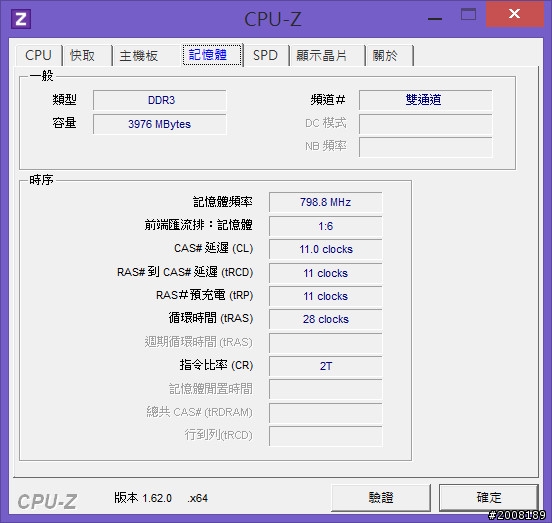This screenshot has height=523, width=552.
Task: Click the 循環時間 (tRAS) label
Action: (x=211, y=318)
